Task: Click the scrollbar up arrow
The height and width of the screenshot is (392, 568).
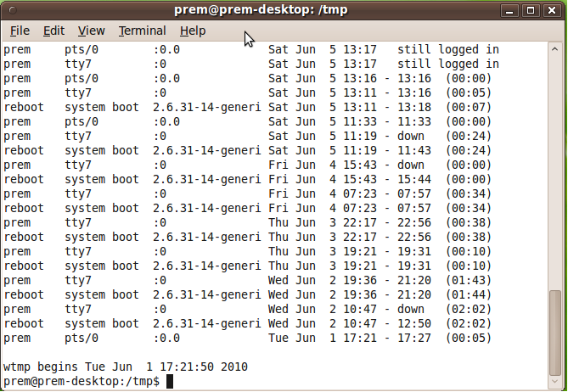Action: tap(555, 50)
